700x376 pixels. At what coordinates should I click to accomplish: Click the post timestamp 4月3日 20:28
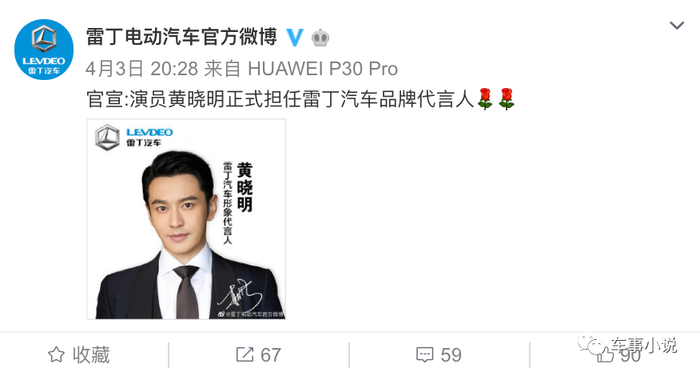(x=142, y=69)
